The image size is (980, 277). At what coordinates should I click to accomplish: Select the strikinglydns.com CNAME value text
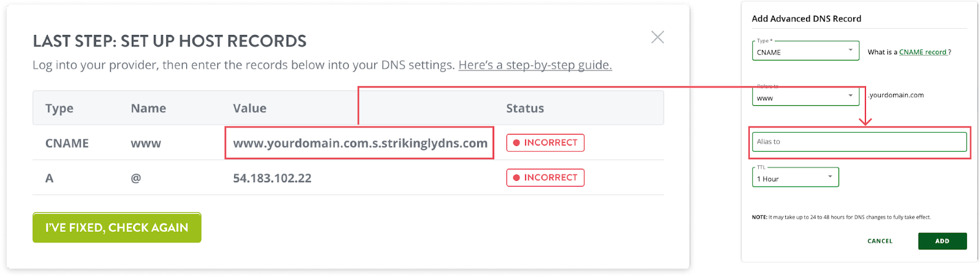(360, 143)
